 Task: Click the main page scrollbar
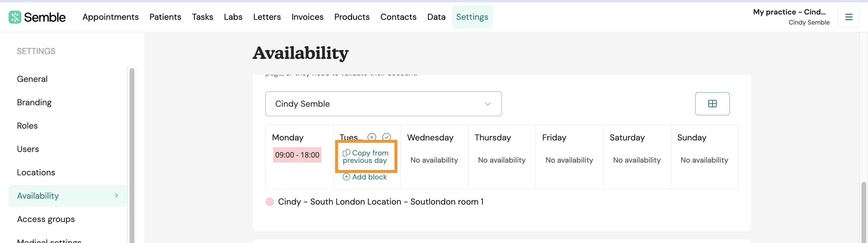tap(864, 213)
